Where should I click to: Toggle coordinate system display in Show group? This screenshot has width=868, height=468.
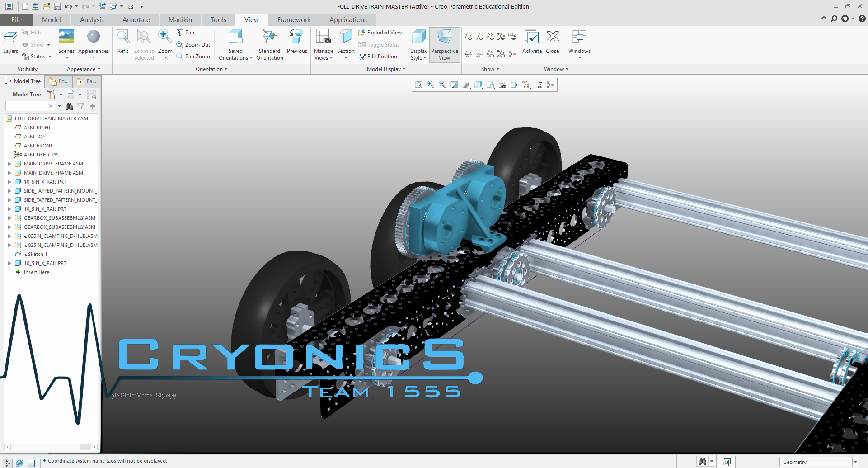[x=501, y=36]
